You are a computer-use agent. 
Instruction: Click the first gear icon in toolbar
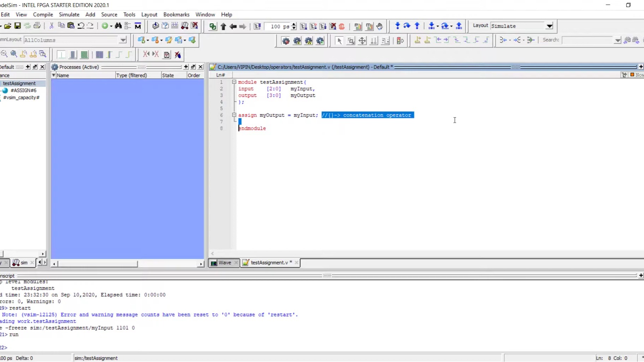(286, 41)
